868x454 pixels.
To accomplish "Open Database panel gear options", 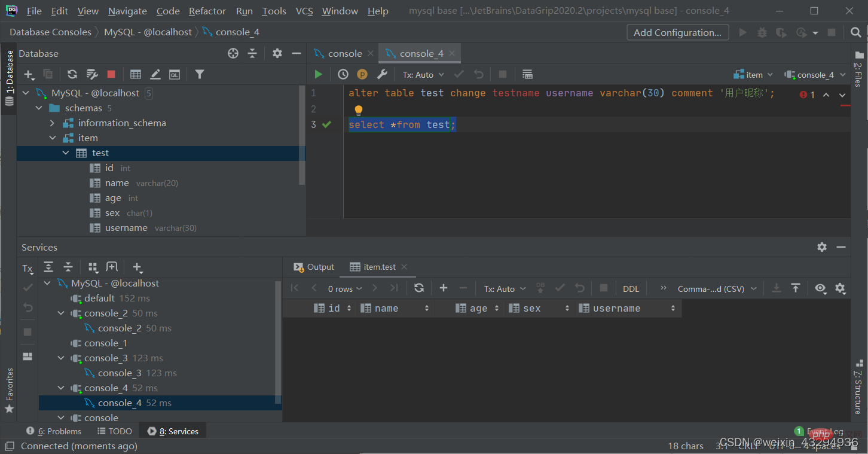I will coord(277,53).
